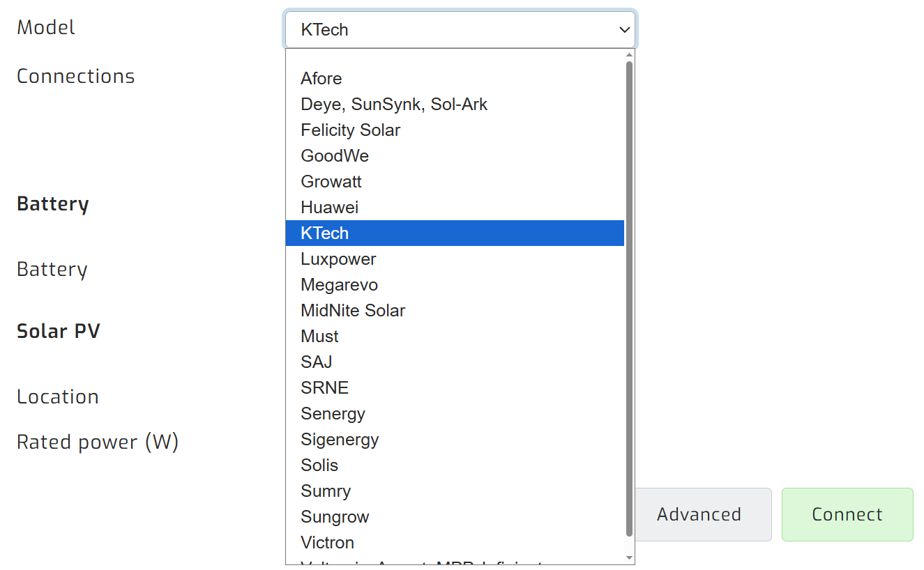Click the highlighted KTech option

point(324,233)
